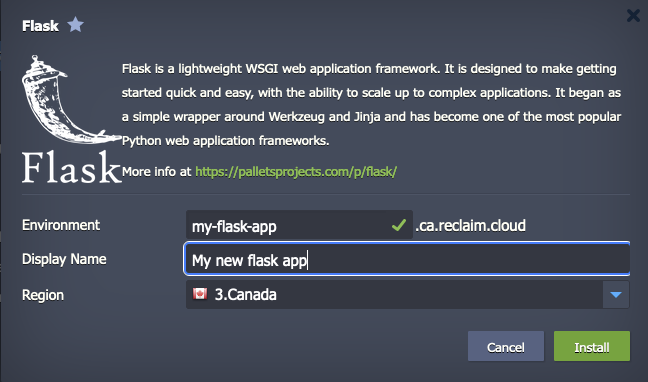
Task: Click the green validation checkmark
Action: pos(399,225)
